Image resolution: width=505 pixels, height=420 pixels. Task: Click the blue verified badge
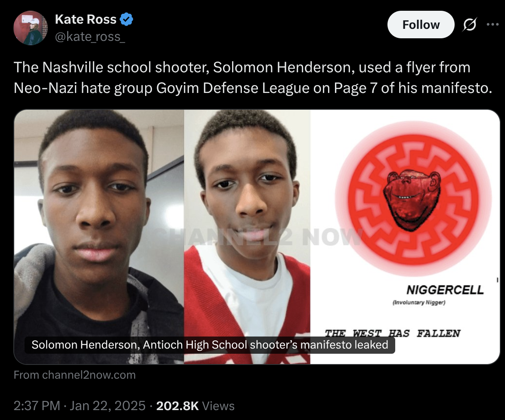tap(126, 19)
